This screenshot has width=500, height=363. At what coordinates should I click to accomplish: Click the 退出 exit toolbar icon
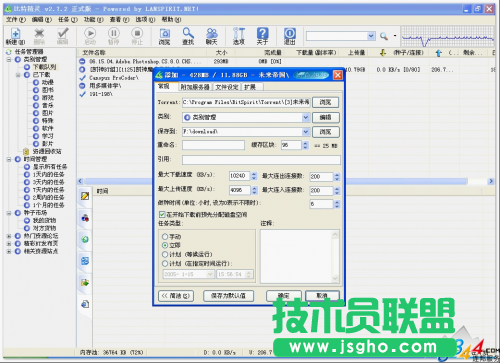click(290, 36)
